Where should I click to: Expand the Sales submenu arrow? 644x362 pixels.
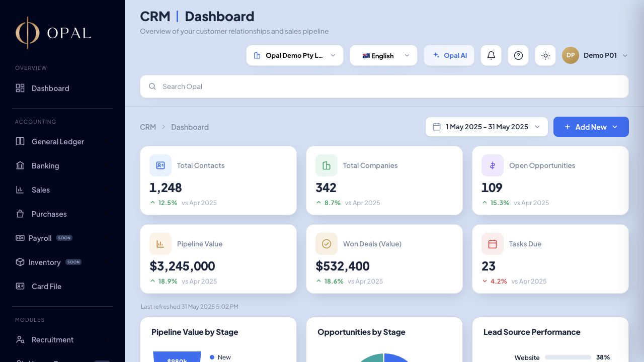pyautogui.click(x=106, y=190)
